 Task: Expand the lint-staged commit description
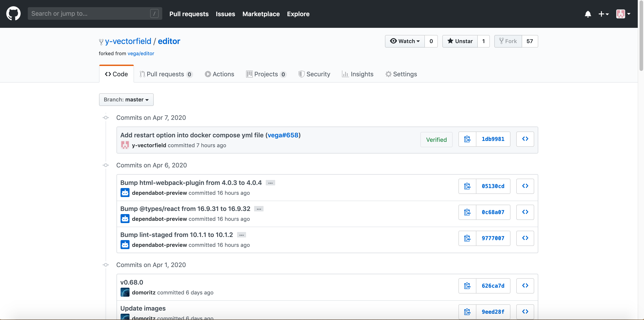pos(241,235)
